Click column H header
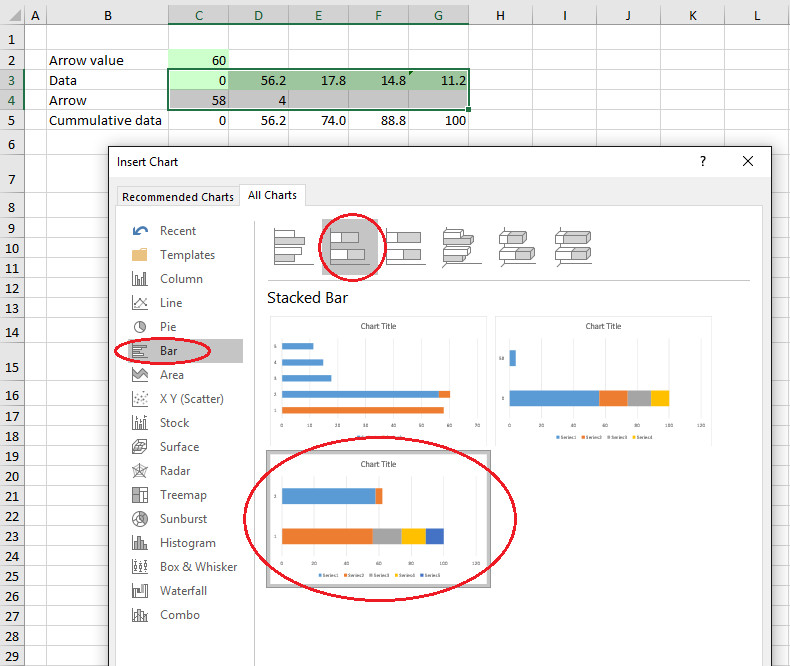Screen dimensions: 790x666 500,15
